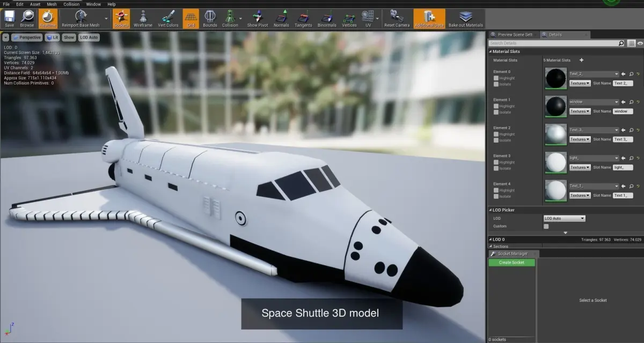The height and width of the screenshot is (343, 644).
Task: Check Highlight for Element 3
Action: [x=496, y=162]
